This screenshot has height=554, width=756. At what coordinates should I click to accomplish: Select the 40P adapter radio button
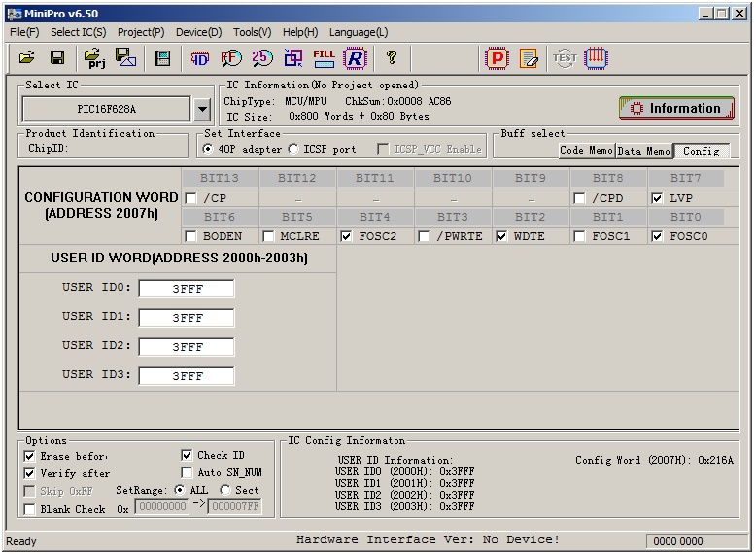tap(208, 149)
